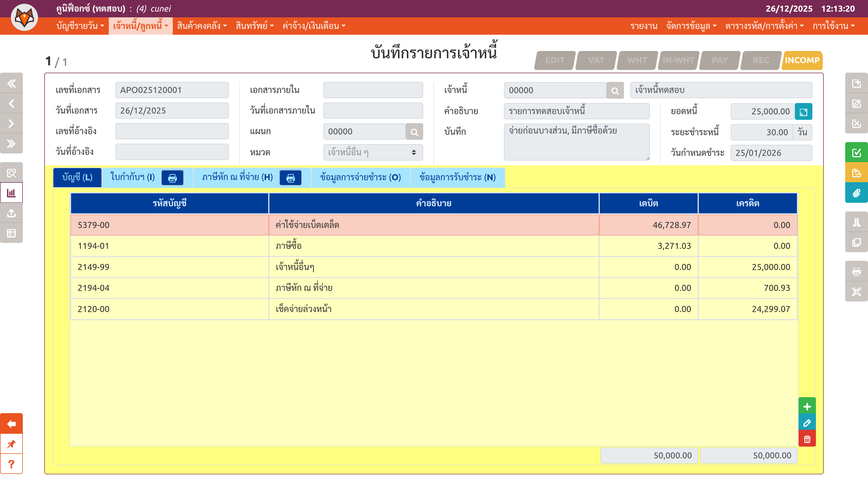Click the paperclip attachment icon
This screenshot has width=868, height=488.
pyautogui.click(x=856, y=193)
